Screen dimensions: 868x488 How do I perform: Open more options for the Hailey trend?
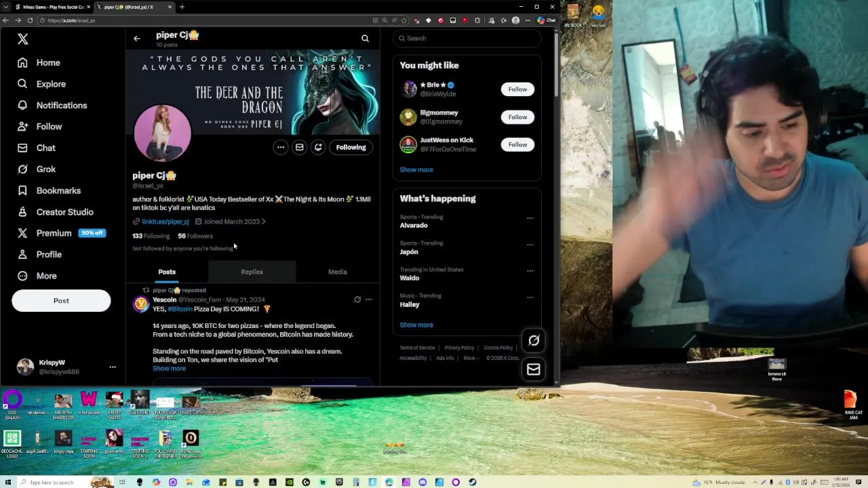click(x=530, y=297)
